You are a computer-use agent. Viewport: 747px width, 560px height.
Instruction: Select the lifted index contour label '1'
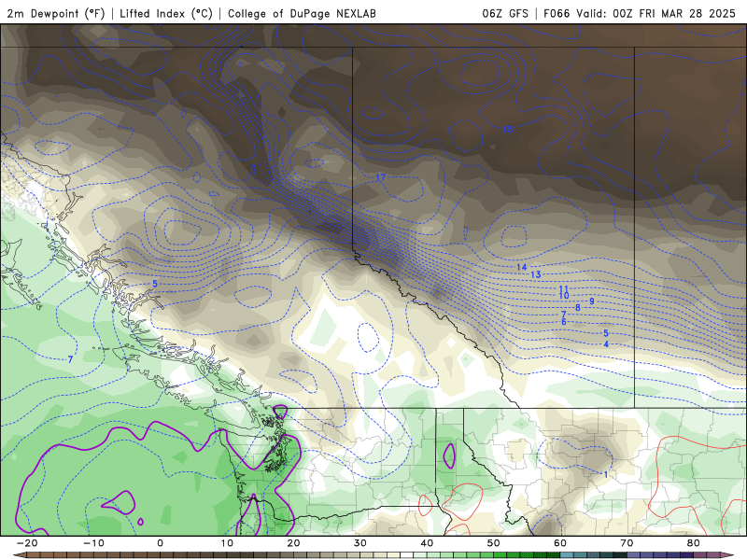[x=606, y=475]
